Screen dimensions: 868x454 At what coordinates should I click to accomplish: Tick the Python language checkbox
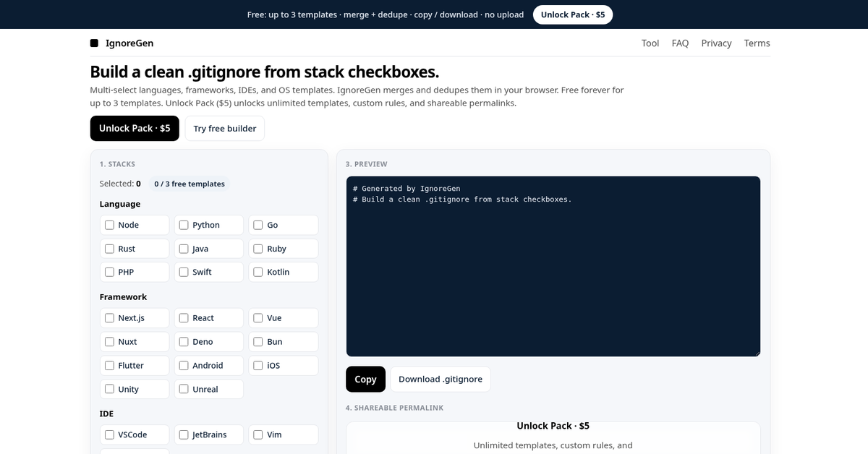point(184,225)
